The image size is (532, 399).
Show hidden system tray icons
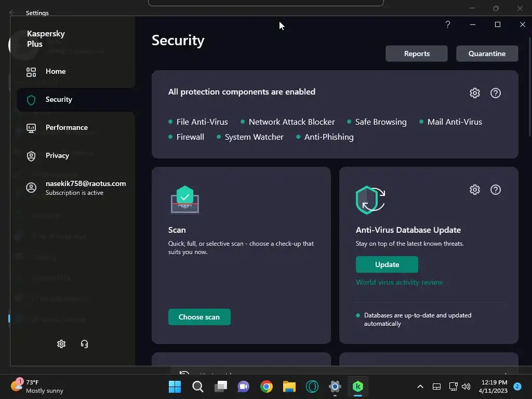click(x=420, y=387)
